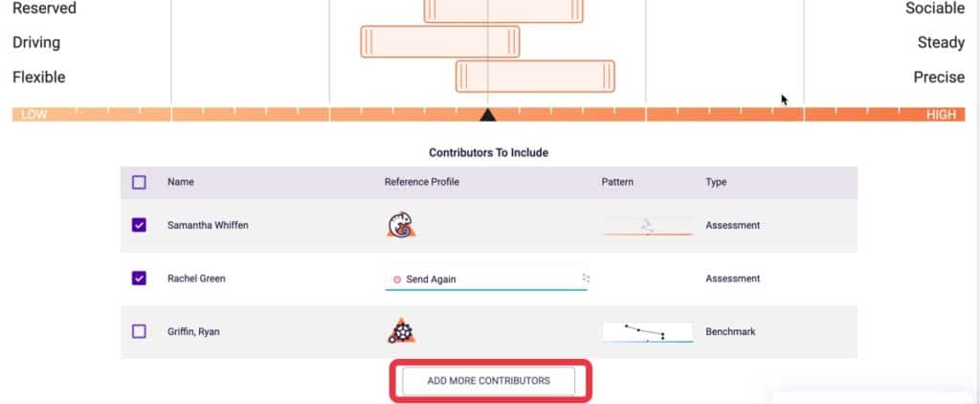Viewport: 980px width, 404px height.
Task: Select the Driving–Steady range bar
Action: (440, 42)
